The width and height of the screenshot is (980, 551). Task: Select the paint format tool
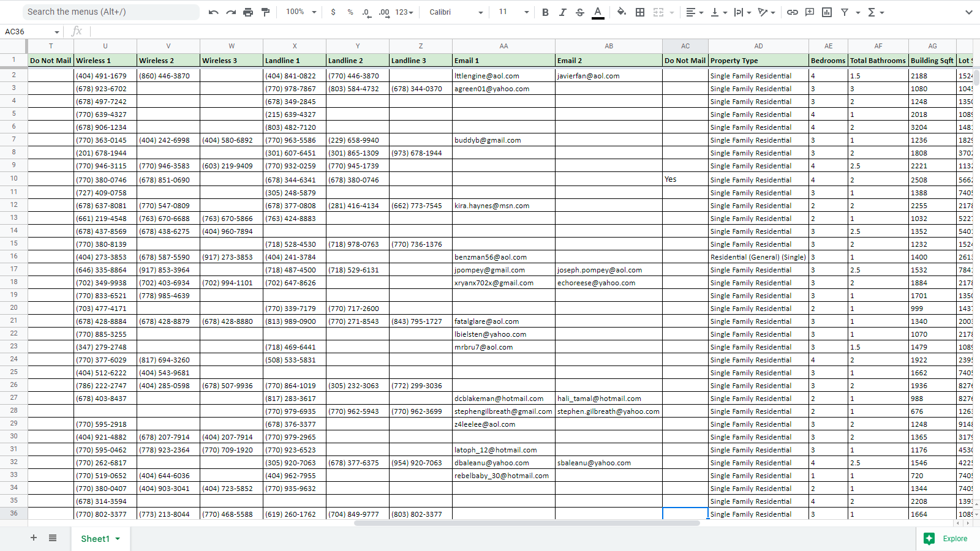[265, 12]
